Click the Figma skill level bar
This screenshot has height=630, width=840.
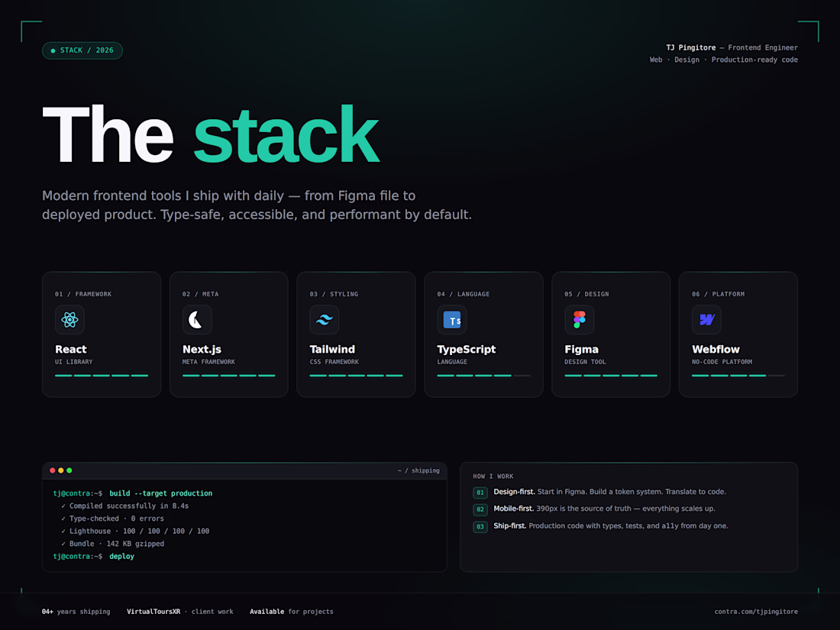611,376
